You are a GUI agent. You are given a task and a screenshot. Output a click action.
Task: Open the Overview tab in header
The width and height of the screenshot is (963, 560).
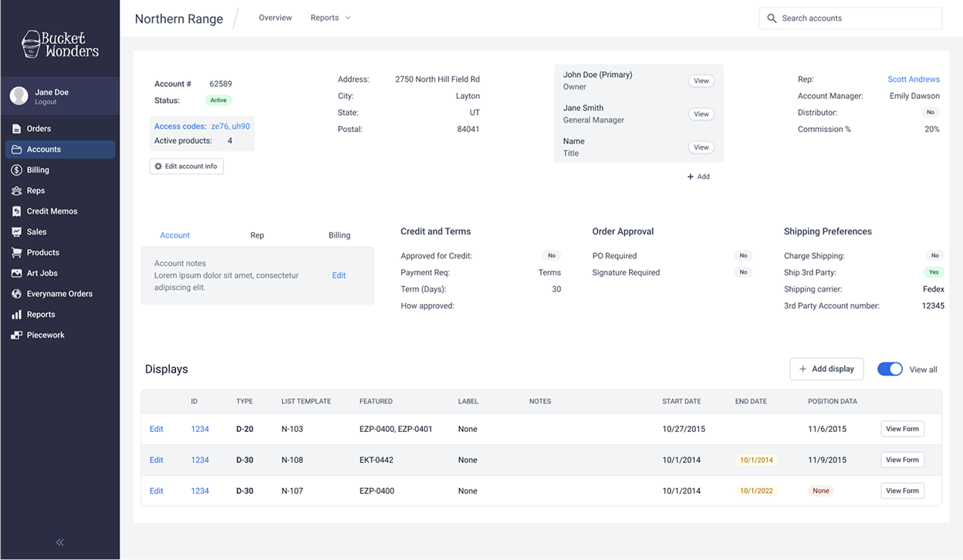(275, 18)
